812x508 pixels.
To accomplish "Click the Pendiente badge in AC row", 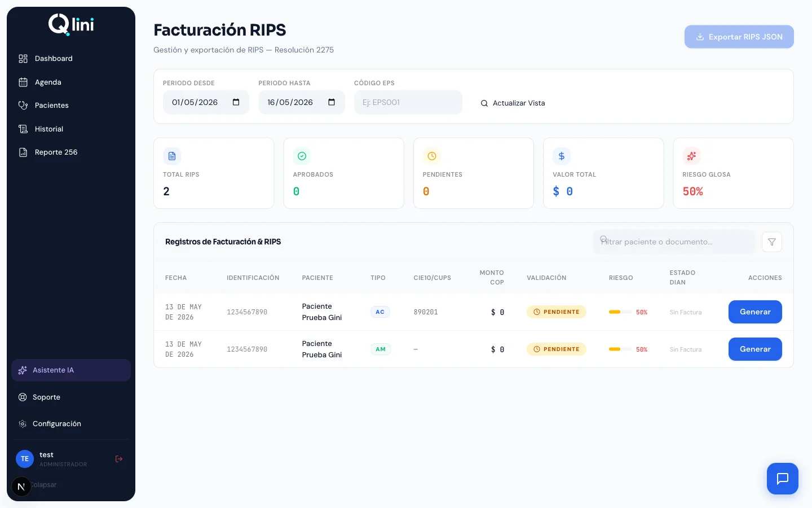I will click(557, 312).
